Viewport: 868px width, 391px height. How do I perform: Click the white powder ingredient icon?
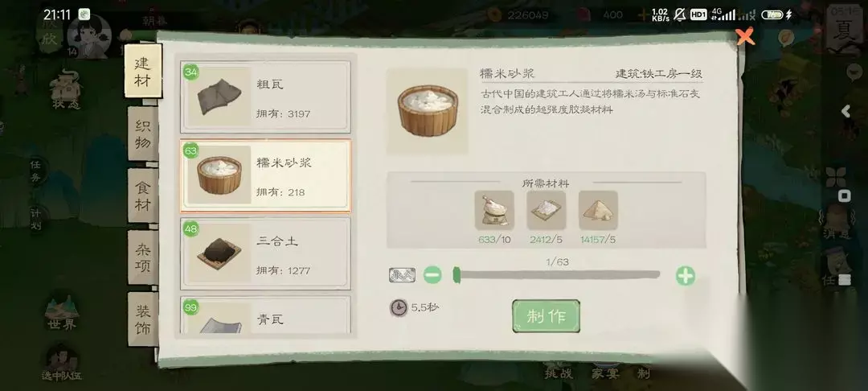point(546,211)
